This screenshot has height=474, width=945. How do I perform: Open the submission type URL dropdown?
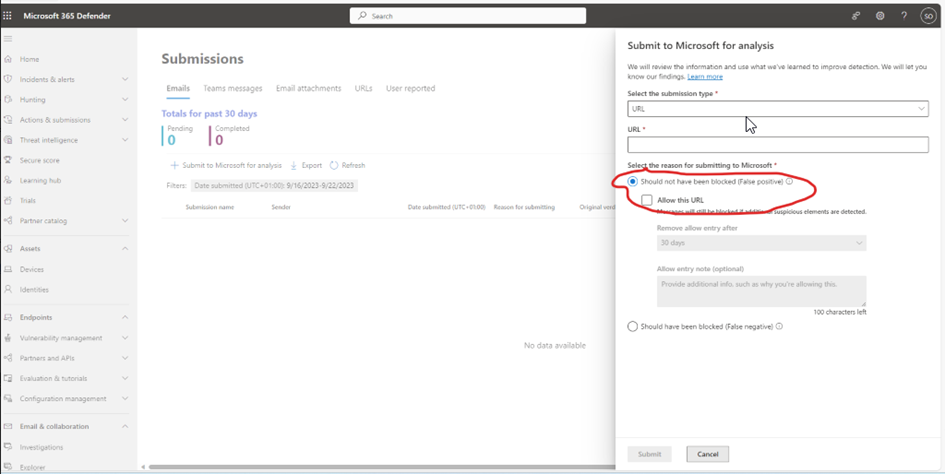click(777, 109)
